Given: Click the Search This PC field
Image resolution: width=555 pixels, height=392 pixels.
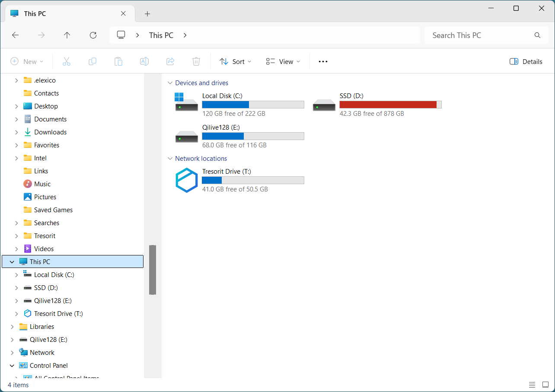Looking at the screenshot, I should [x=480, y=35].
